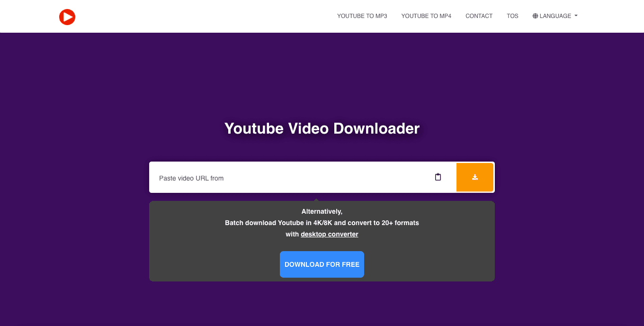The width and height of the screenshot is (644, 326).
Task: Click the Youtube Video Downloader heading
Action: coord(322,128)
